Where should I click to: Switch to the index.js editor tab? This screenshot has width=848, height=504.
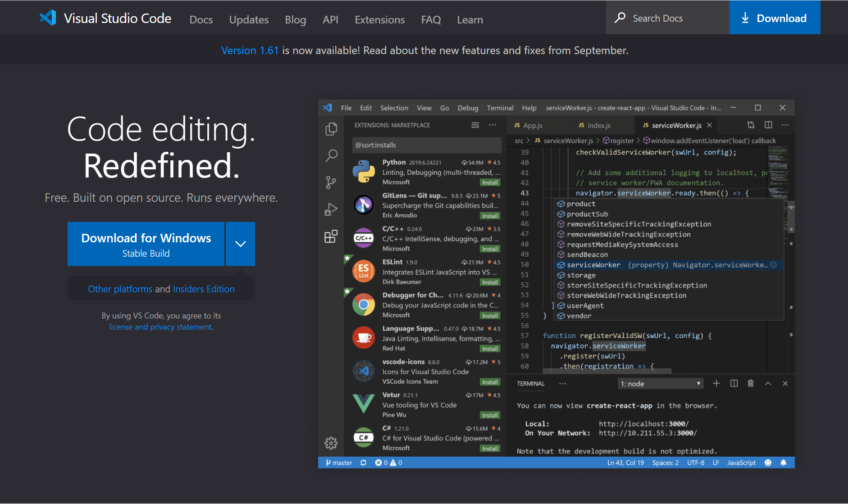pos(603,125)
